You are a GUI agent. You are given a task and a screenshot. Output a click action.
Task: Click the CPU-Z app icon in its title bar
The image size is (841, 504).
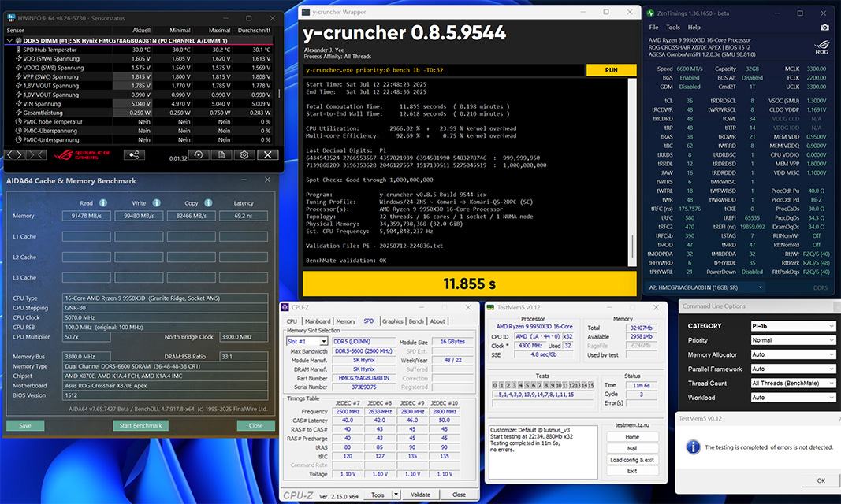coord(285,307)
